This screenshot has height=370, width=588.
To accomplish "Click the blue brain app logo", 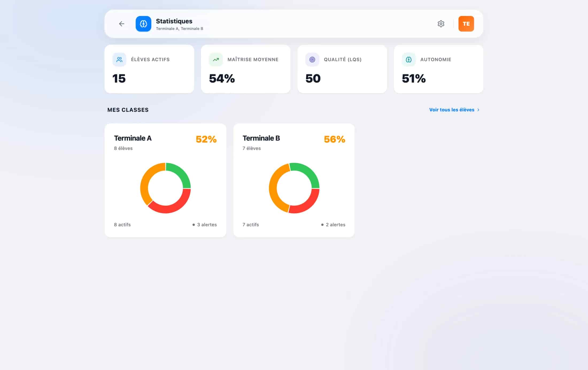I will tap(143, 24).
